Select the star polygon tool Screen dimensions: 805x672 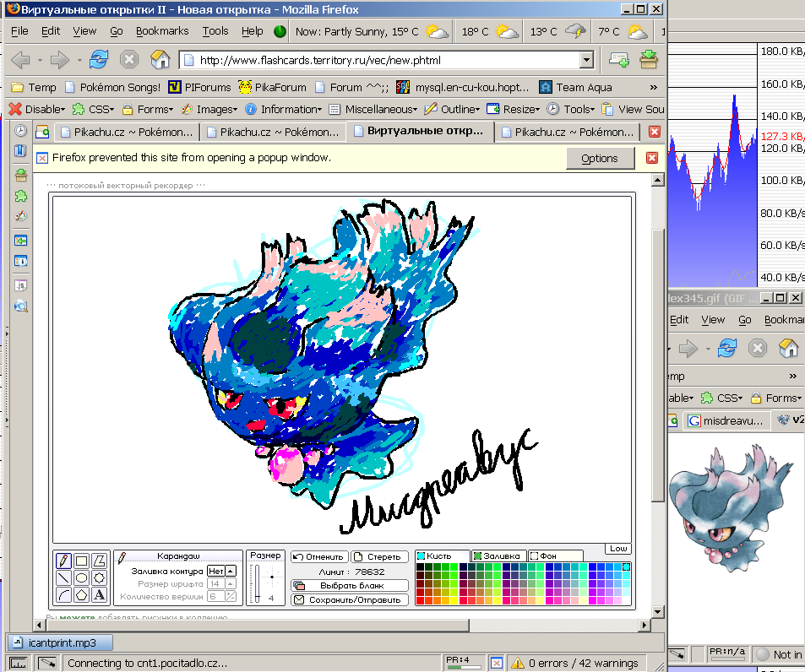coord(99,578)
